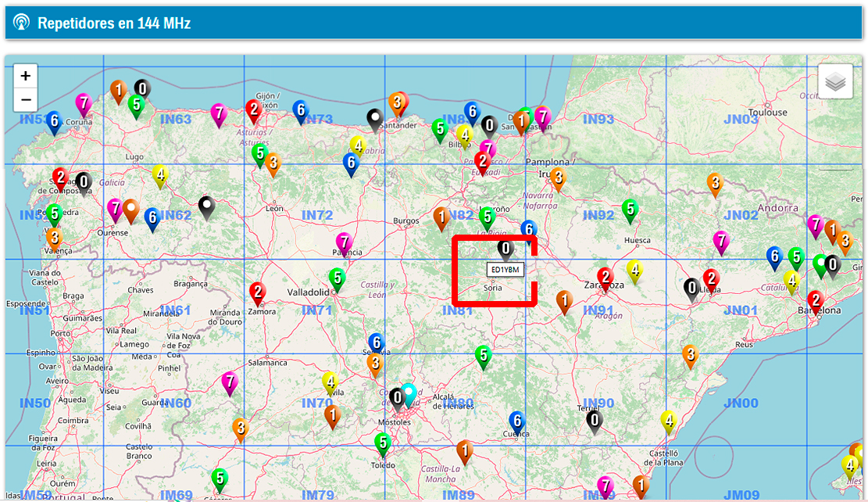Click the green 5 marker near Logroño

[x=488, y=219]
